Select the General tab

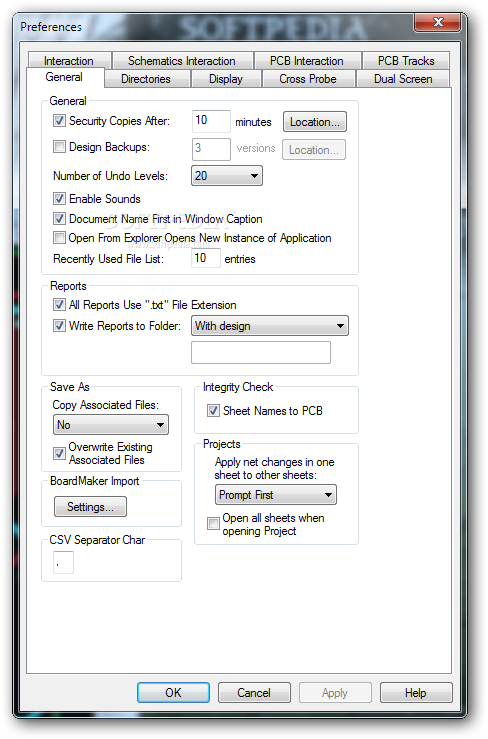64,77
